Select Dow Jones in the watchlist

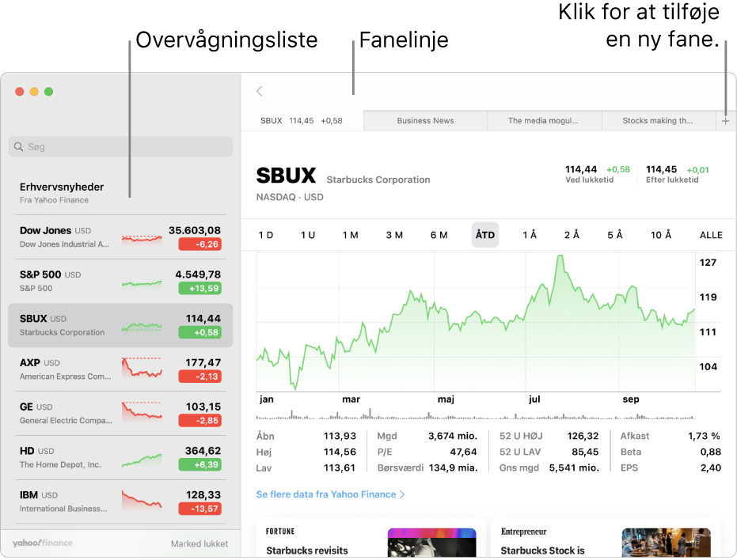[x=119, y=236]
